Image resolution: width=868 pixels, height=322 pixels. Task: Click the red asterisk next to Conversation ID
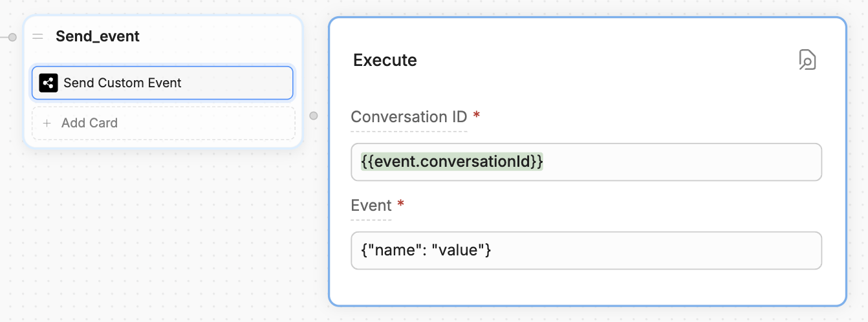[x=477, y=116]
